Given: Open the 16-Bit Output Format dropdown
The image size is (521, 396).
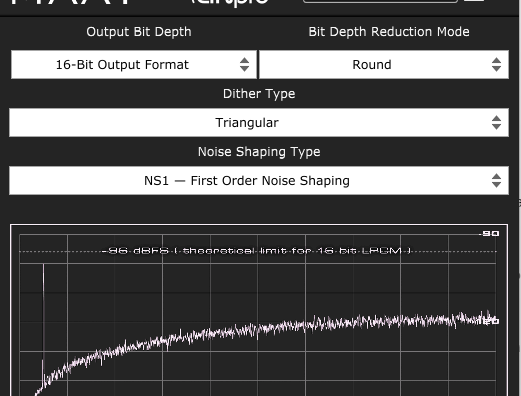Looking at the screenshot, I should tap(134, 65).
